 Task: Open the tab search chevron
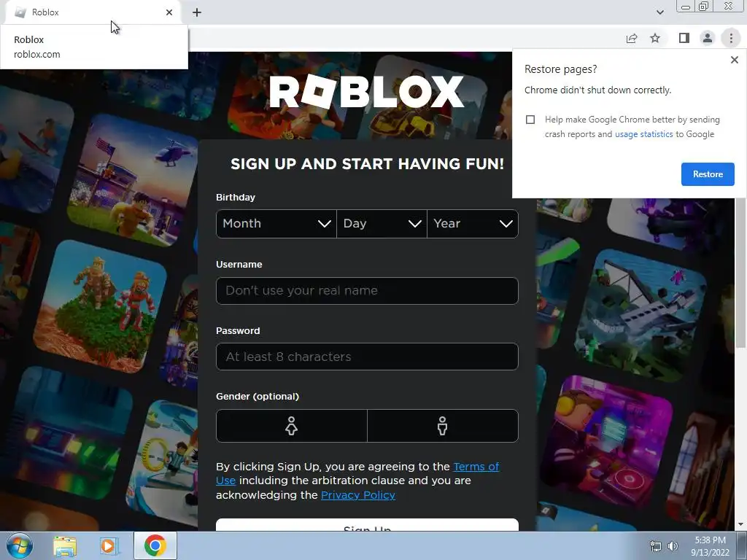(659, 12)
